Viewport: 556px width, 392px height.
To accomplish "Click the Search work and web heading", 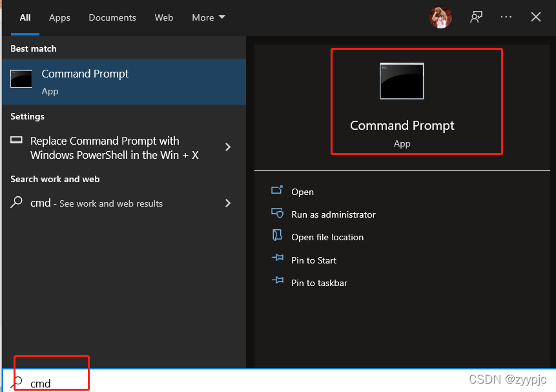I will pyautogui.click(x=55, y=179).
